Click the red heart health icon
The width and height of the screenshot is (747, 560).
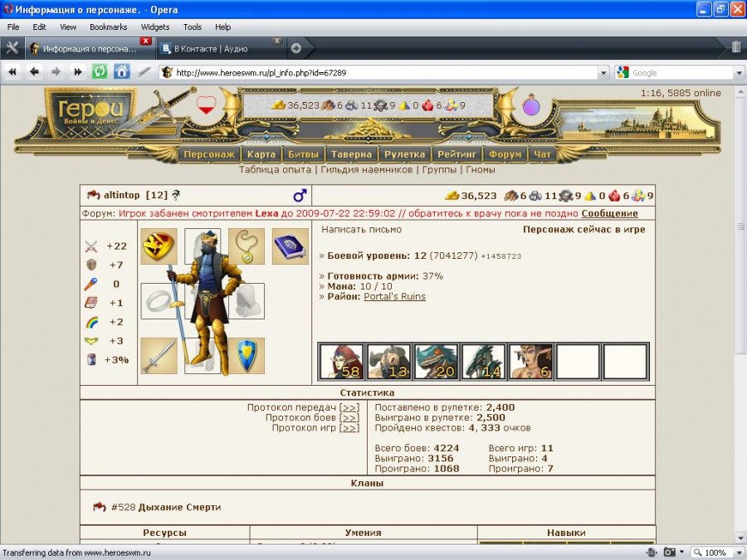coord(206,105)
